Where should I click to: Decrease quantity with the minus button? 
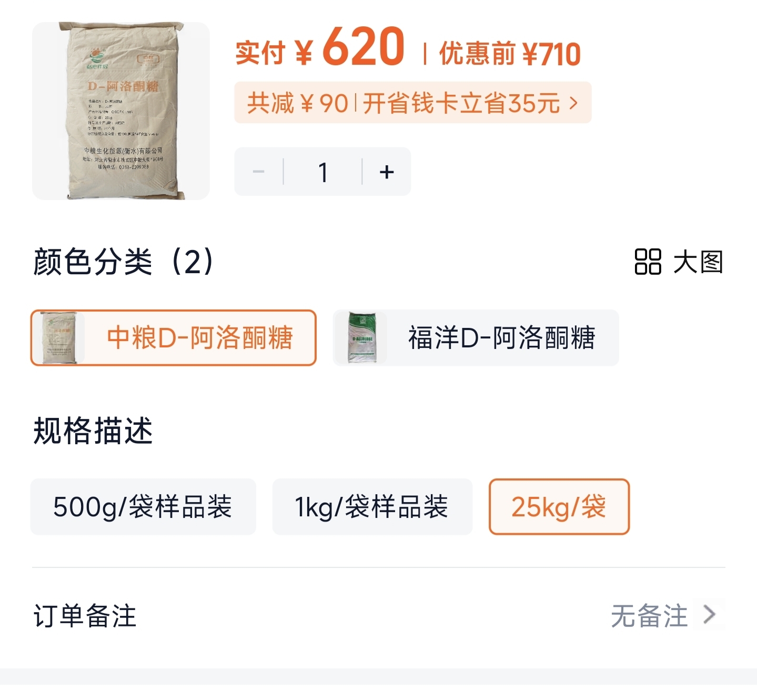pos(258,172)
